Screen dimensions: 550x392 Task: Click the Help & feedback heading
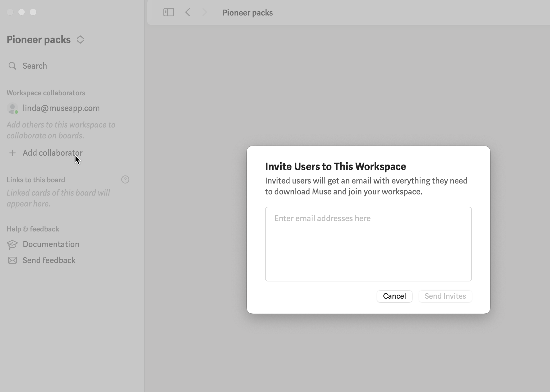tap(33, 229)
